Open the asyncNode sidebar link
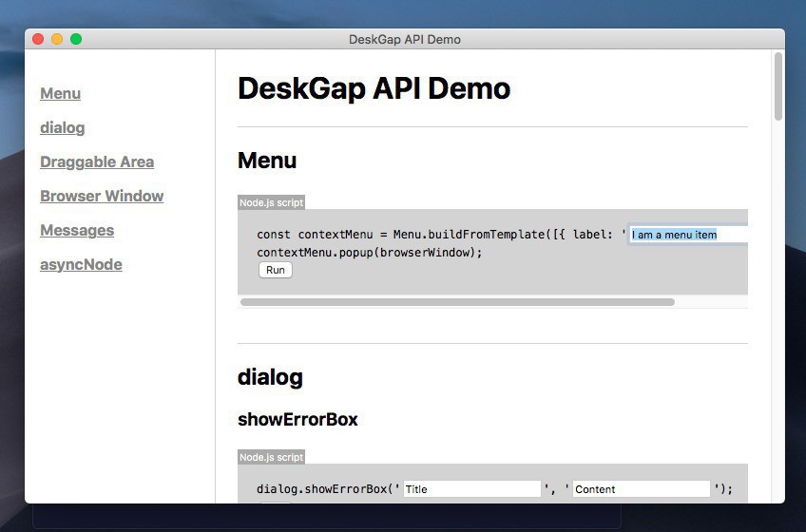Image resolution: width=806 pixels, height=532 pixels. click(x=81, y=264)
